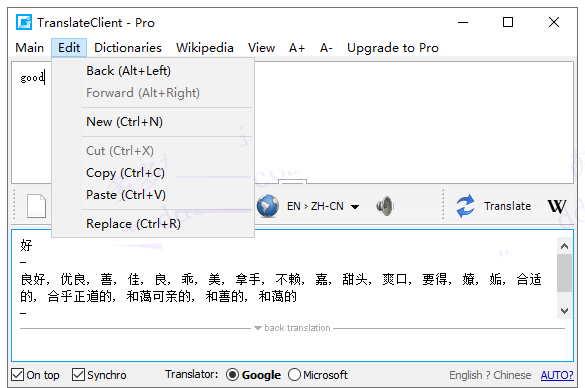This screenshot has height=388, width=585.
Task: Open Wikipedia via the W icon
Action: click(x=557, y=206)
